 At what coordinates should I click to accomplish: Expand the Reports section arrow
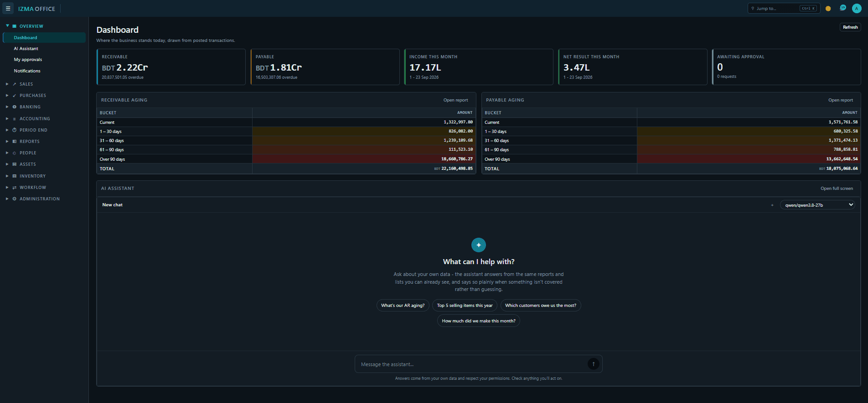point(7,142)
